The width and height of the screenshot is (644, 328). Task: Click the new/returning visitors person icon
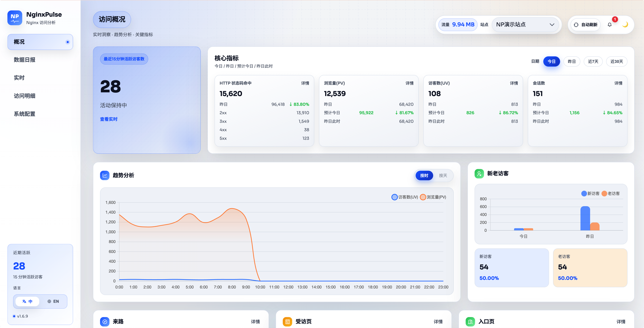click(479, 174)
